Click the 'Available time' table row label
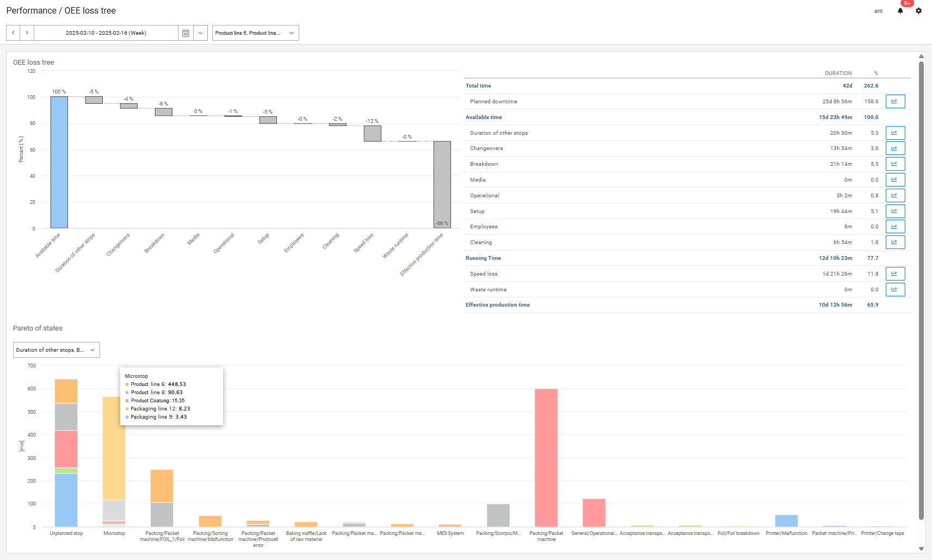Image resolution: width=932 pixels, height=560 pixels. [x=484, y=117]
